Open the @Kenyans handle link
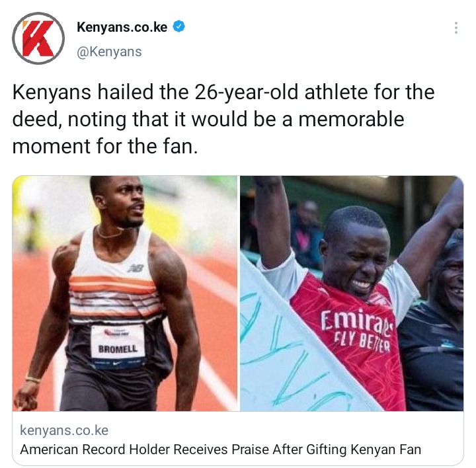 tap(109, 52)
